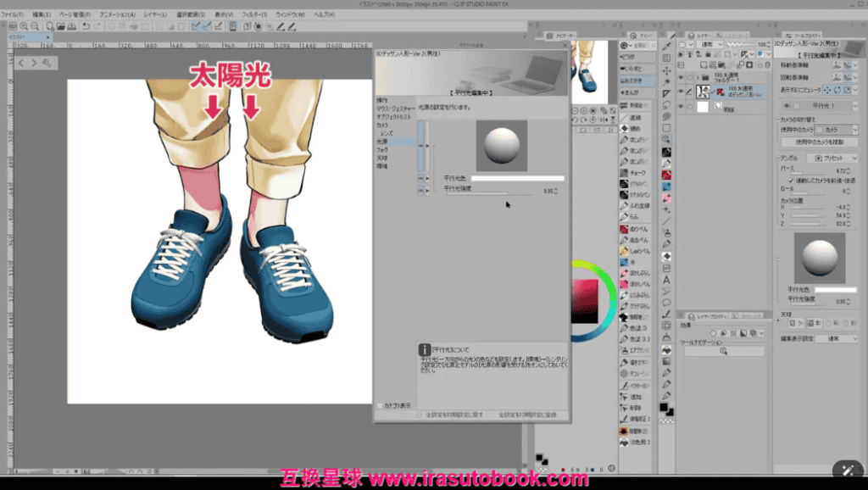Click the white 平行光色 color bar in dialog
The image size is (868, 490).
click(x=517, y=178)
